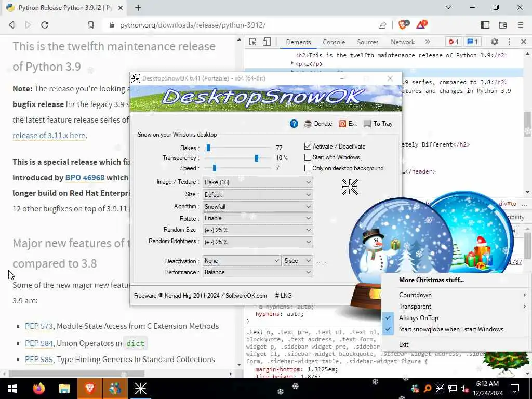Viewport: 532px width, 399px height.
Task: Expand the collapsed <p> node in DevTools
Action: pos(292,63)
